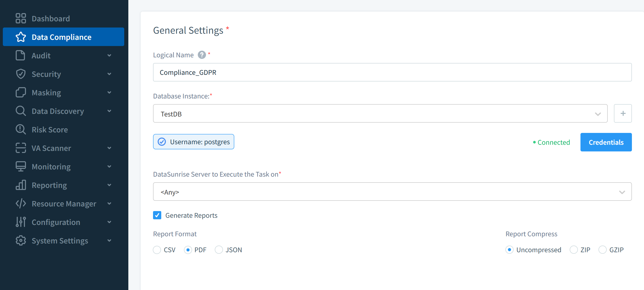Select the Risk Score section icon
Image resolution: width=644 pixels, height=290 pixels.
tap(21, 129)
